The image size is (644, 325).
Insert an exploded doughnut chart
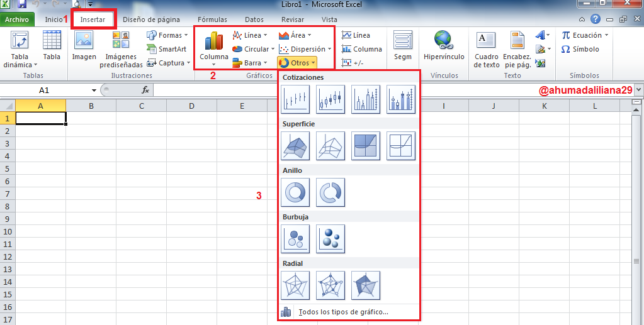[330, 192]
